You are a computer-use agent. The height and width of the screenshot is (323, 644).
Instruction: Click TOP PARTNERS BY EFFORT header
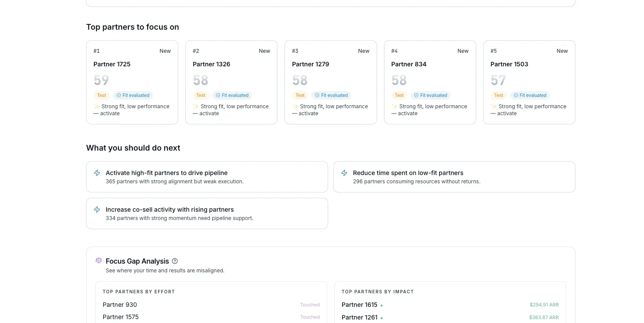click(x=138, y=292)
